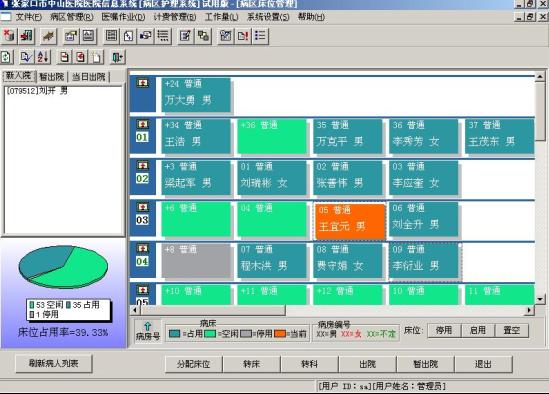This screenshot has width=549, height=394.
Task: Select orange bed 05 王宜元
Action: pos(350,220)
